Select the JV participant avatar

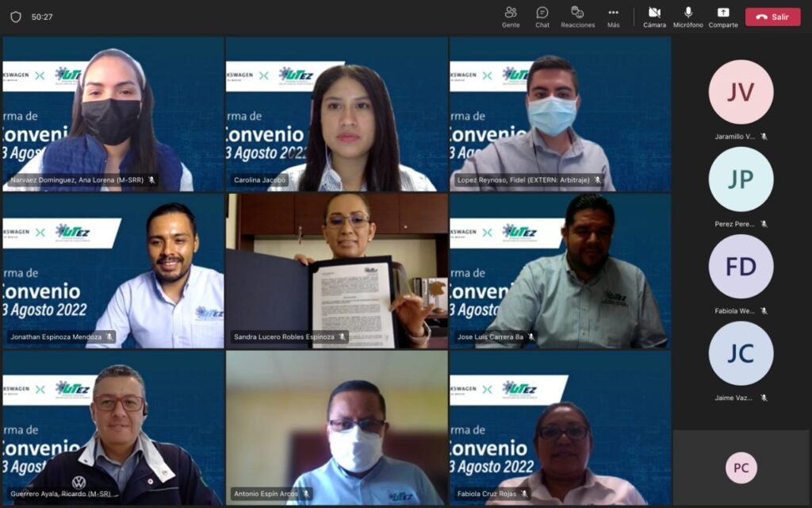741,92
